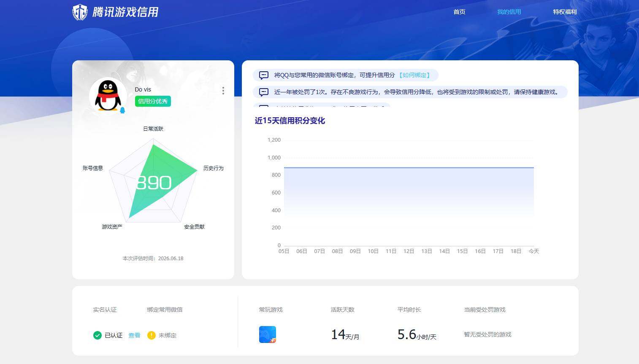The width and height of the screenshot is (639, 364).
Task: Select the 游戏资产 radar label
Action: [112, 226]
